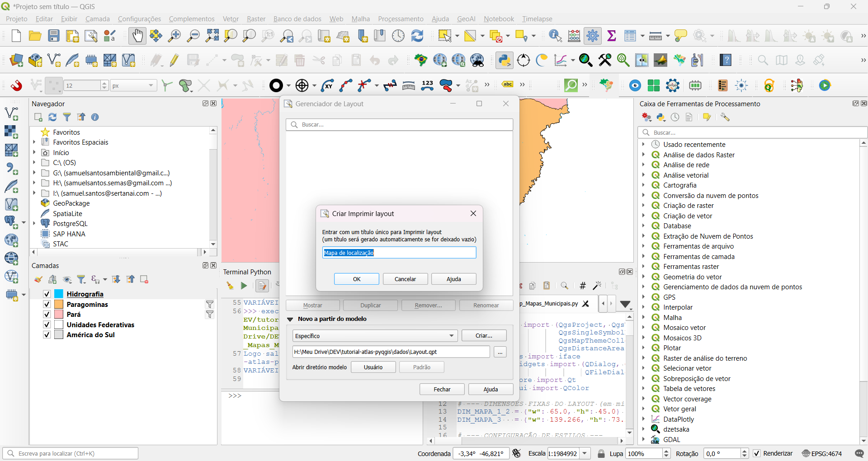Toggle the Renderizar checkbox in status bar

tap(757, 453)
